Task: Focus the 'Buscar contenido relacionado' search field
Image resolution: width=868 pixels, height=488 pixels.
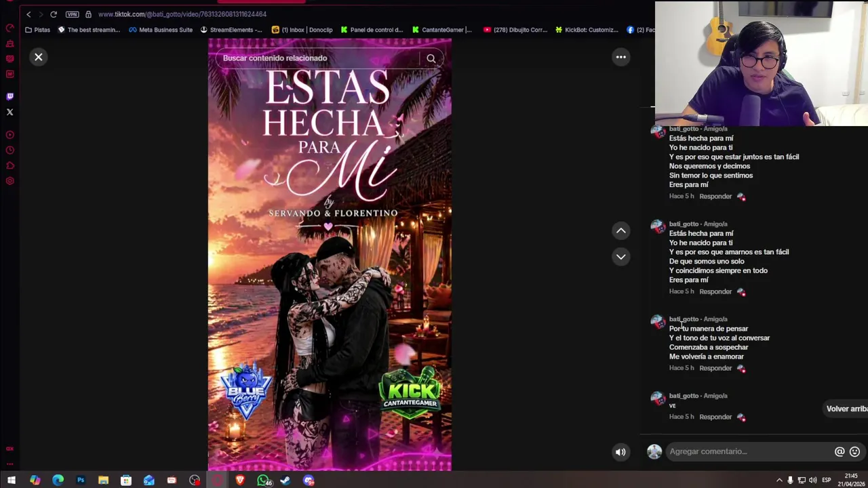Action: pos(319,58)
